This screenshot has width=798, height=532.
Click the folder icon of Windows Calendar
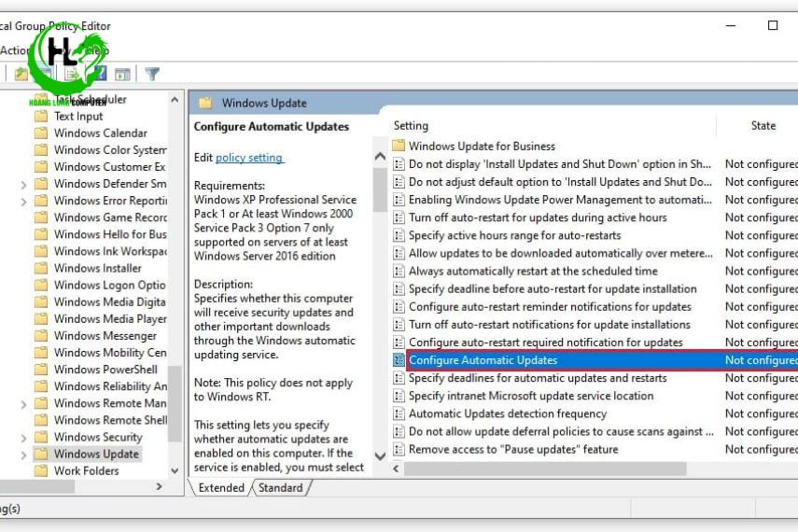coord(41,133)
